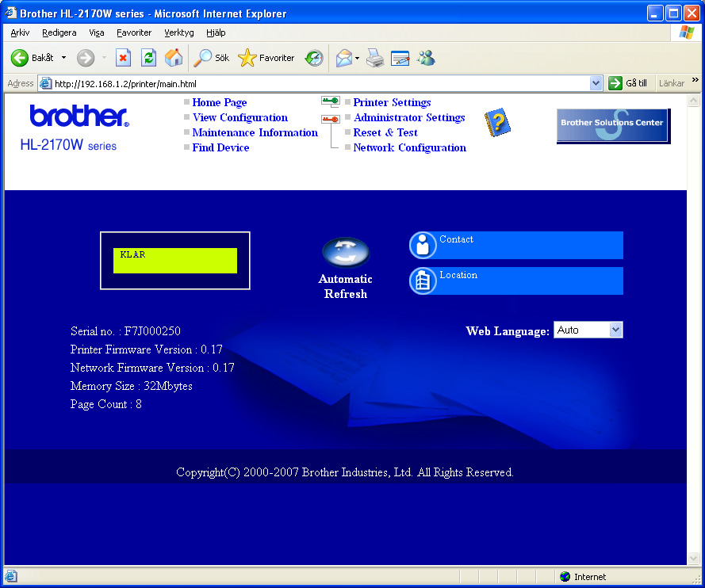
Task: Open the Messenger people icon
Action: (x=426, y=58)
